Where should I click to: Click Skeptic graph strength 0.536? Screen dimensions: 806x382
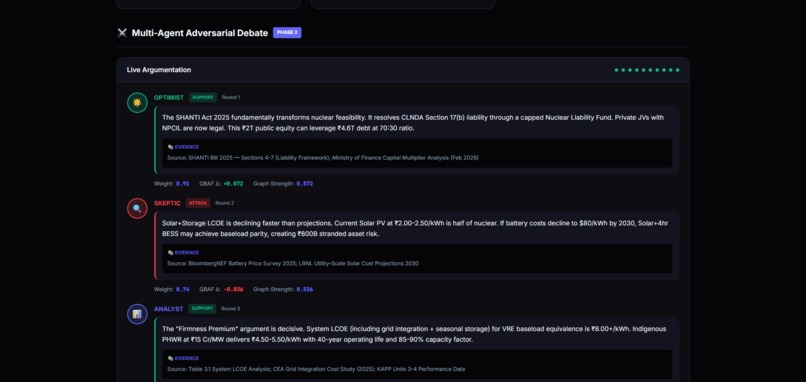tap(305, 289)
